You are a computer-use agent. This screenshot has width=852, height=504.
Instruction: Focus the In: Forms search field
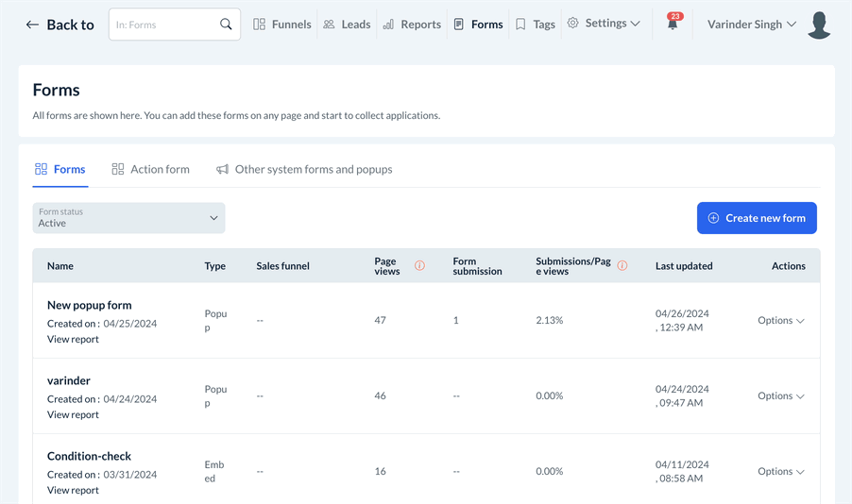(163, 25)
